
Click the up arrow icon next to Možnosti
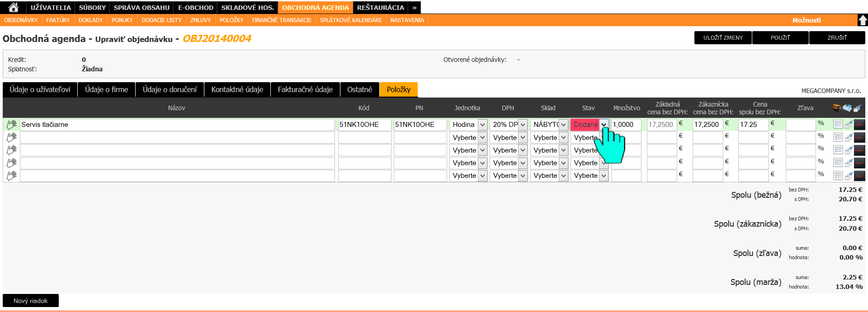click(863, 20)
